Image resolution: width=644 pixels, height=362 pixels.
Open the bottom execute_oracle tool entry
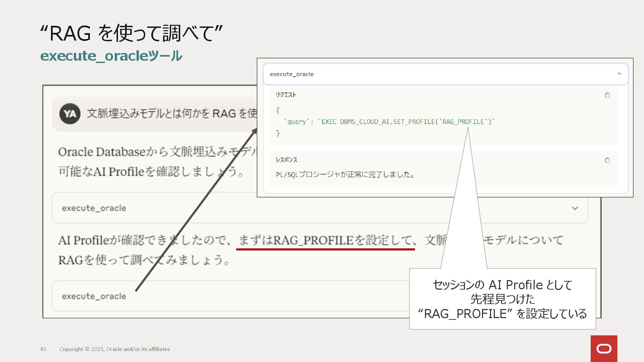[94, 296]
